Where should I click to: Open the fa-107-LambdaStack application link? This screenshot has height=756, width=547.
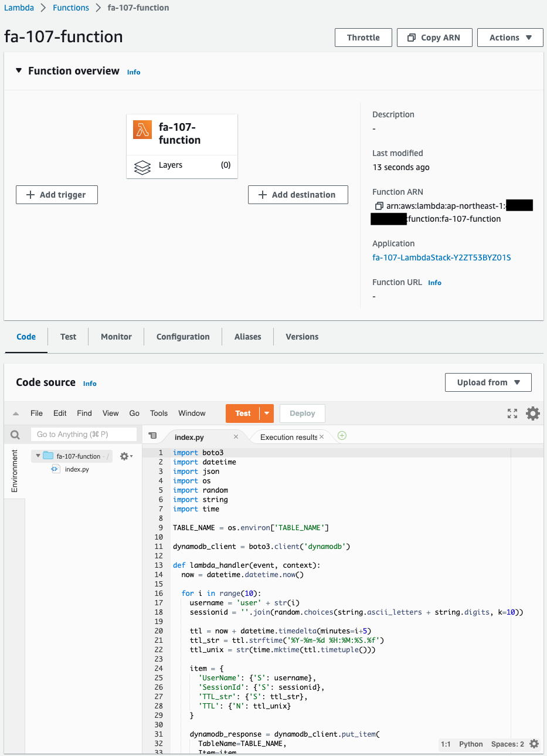(x=441, y=257)
